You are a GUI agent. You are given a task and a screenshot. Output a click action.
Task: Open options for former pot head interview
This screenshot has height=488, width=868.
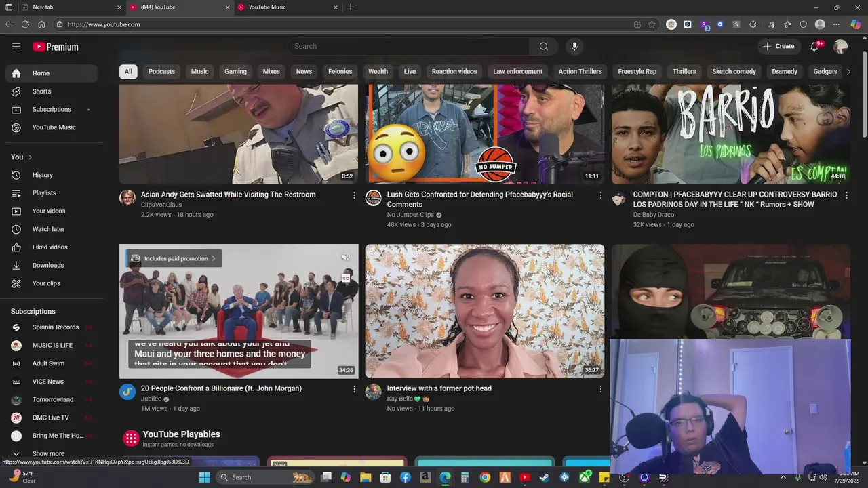[600, 389]
